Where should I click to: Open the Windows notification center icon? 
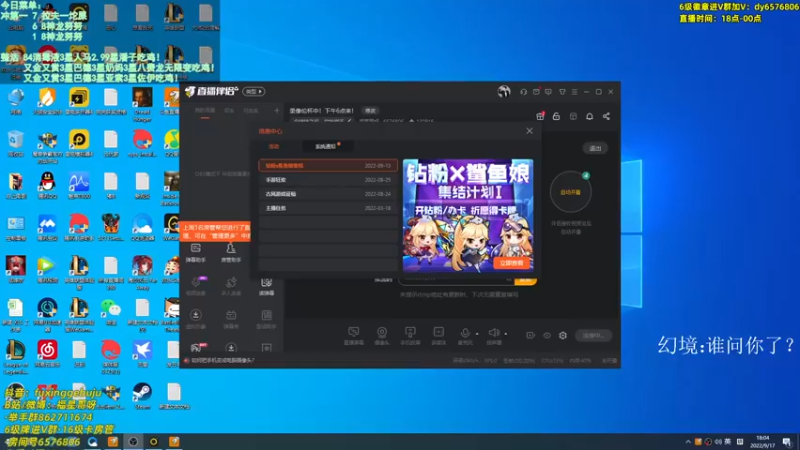787,442
